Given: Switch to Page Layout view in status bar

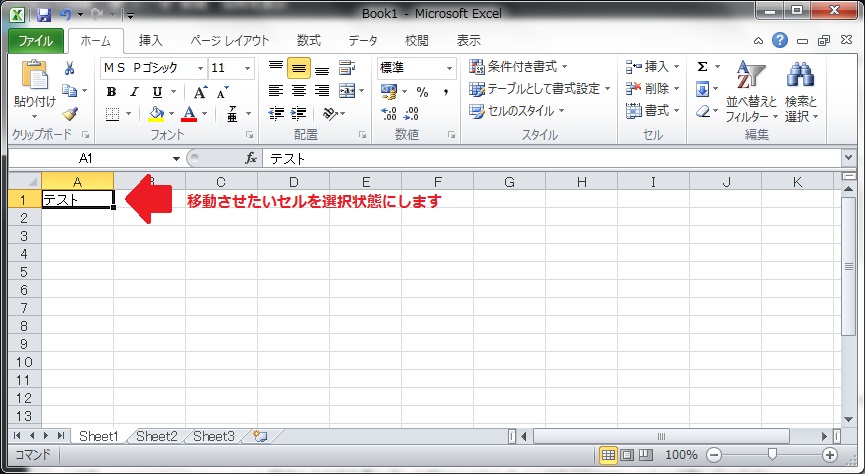Looking at the screenshot, I should coord(627,455).
